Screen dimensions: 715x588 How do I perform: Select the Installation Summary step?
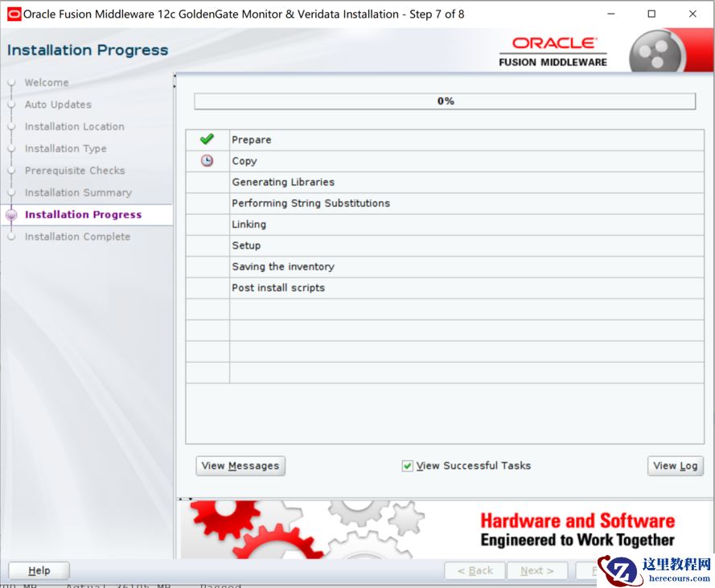(79, 192)
